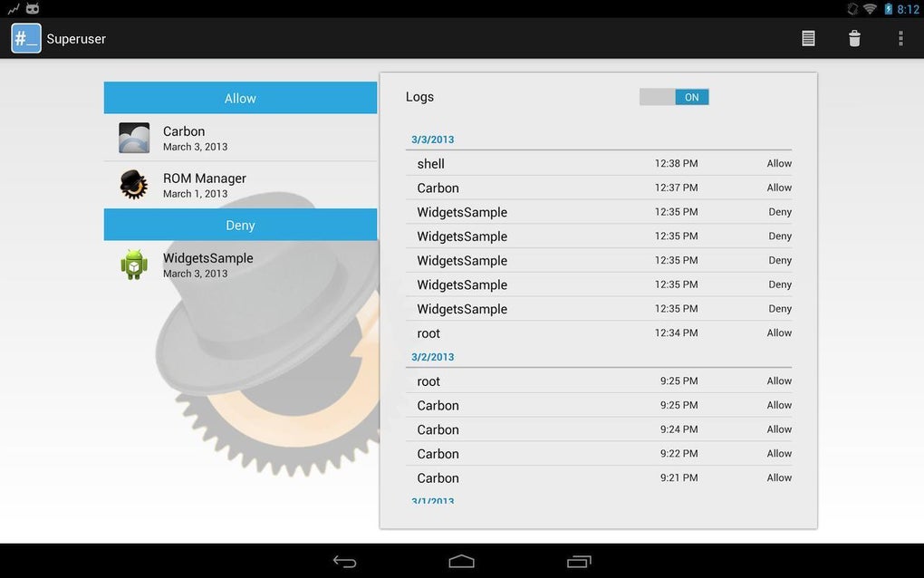Viewport: 924px width, 578px height.
Task: Open the logs list icon in action bar
Action: [808, 38]
